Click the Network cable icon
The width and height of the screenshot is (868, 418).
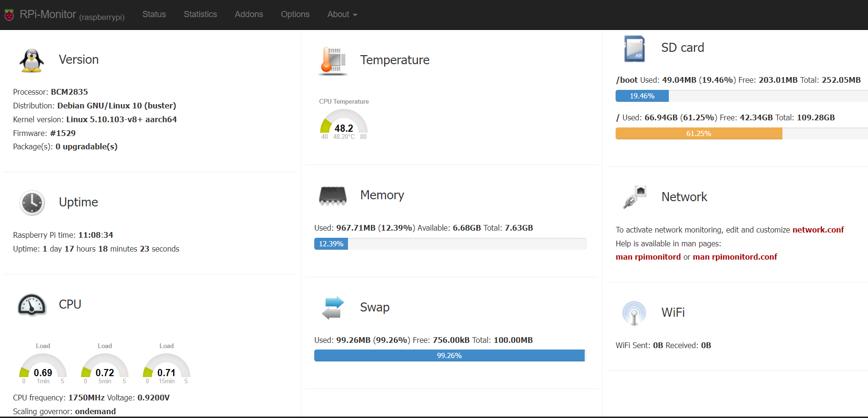pyautogui.click(x=634, y=197)
